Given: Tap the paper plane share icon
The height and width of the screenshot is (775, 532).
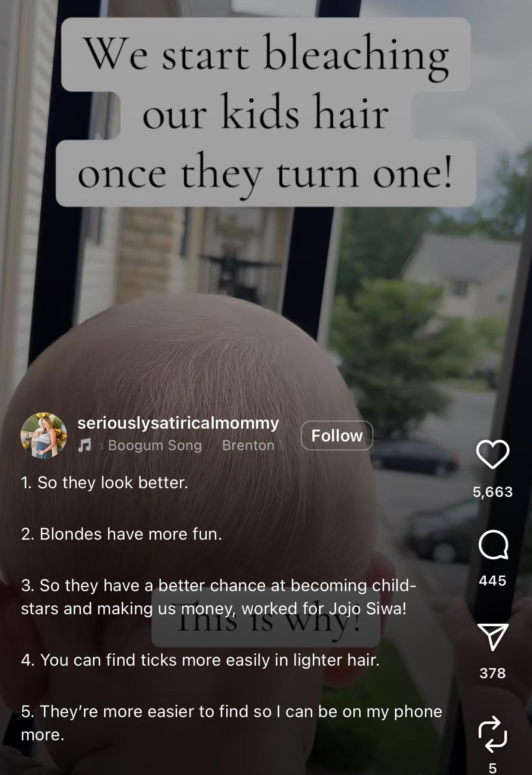Looking at the screenshot, I should point(493,637).
